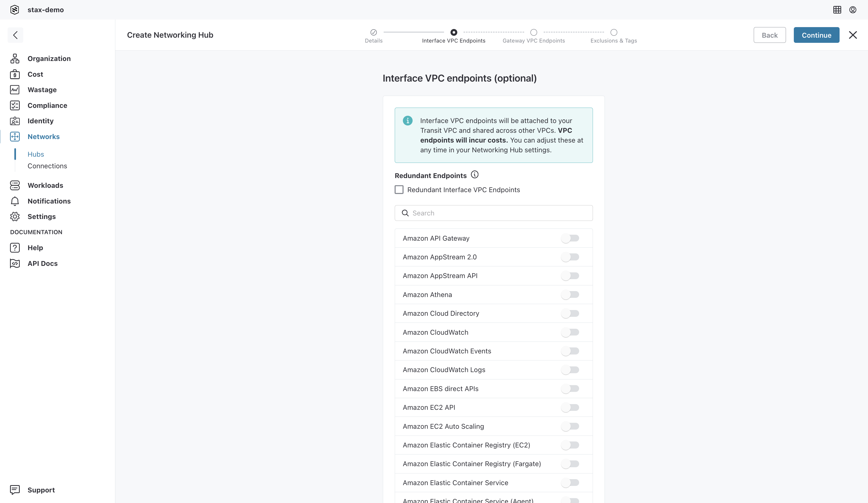Open Connections under Networks section
This screenshot has width=868, height=503.
[47, 166]
